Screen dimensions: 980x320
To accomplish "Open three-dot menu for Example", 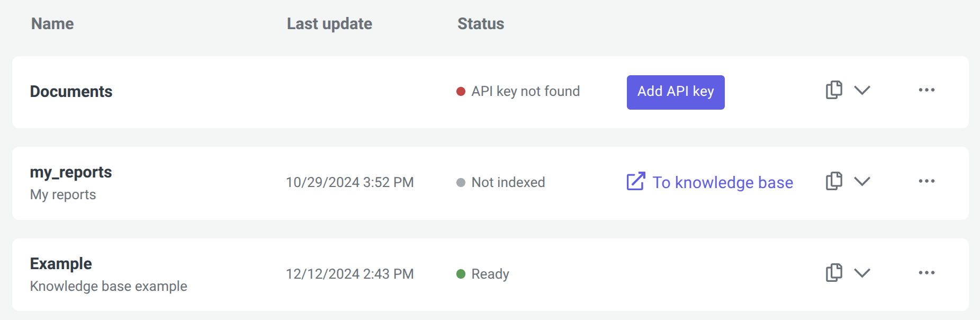I will click(x=927, y=273).
